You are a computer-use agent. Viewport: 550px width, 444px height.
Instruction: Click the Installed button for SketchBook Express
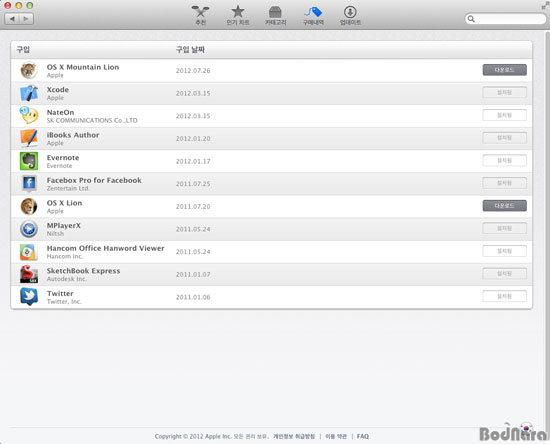point(504,274)
